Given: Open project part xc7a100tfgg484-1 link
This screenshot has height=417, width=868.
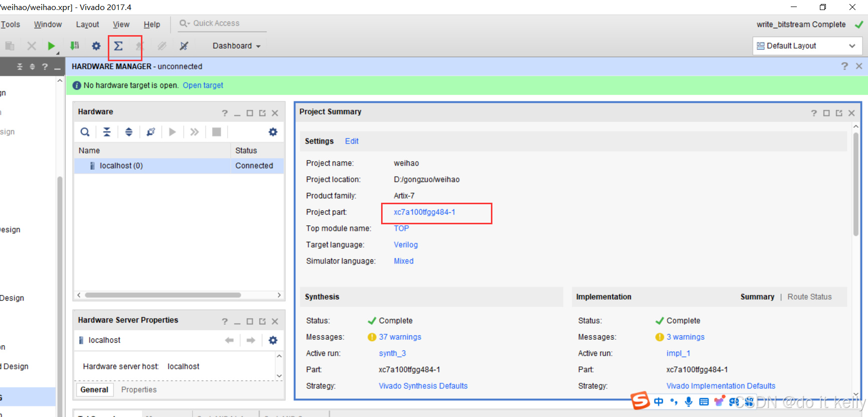Looking at the screenshot, I should tap(424, 212).
